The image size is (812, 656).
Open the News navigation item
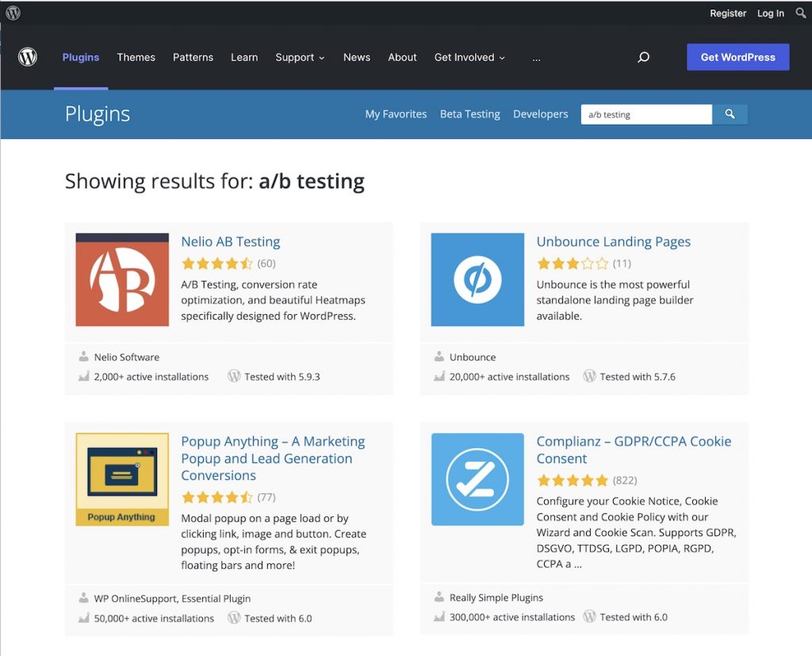(x=357, y=58)
